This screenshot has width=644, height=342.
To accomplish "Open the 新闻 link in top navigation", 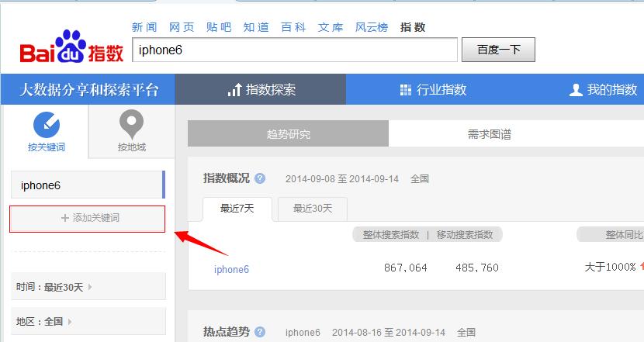I will pyautogui.click(x=144, y=27).
